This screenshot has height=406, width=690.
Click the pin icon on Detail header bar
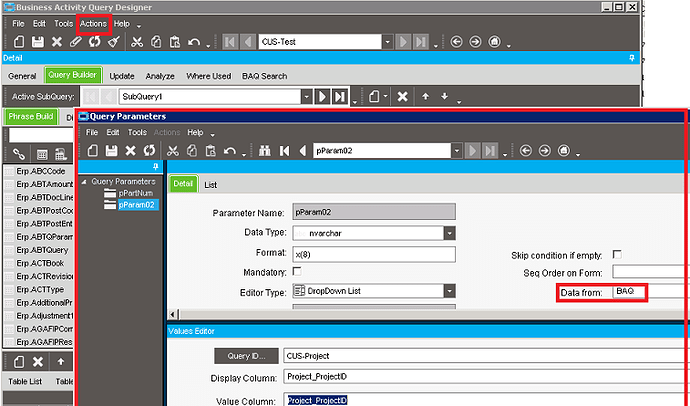click(632, 58)
